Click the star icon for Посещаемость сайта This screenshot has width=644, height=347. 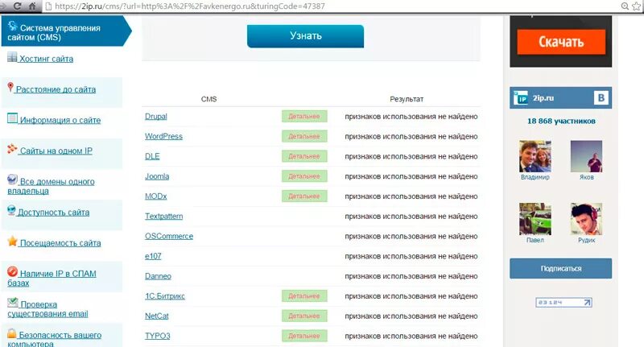(12, 241)
